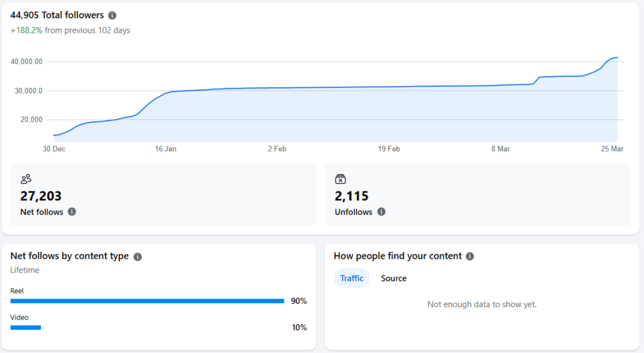Click info icon beside How people find your content
644x353 pixels.
[470, 256]
